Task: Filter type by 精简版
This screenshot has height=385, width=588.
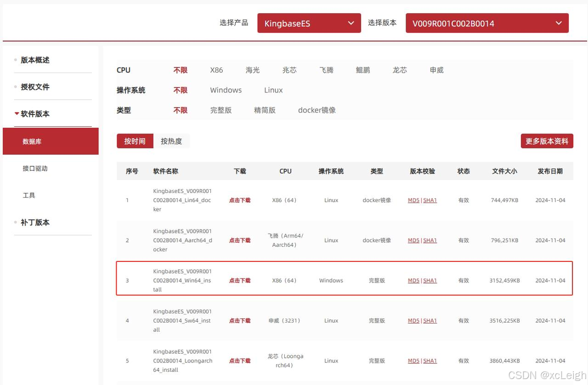Action: pos(265,110)
